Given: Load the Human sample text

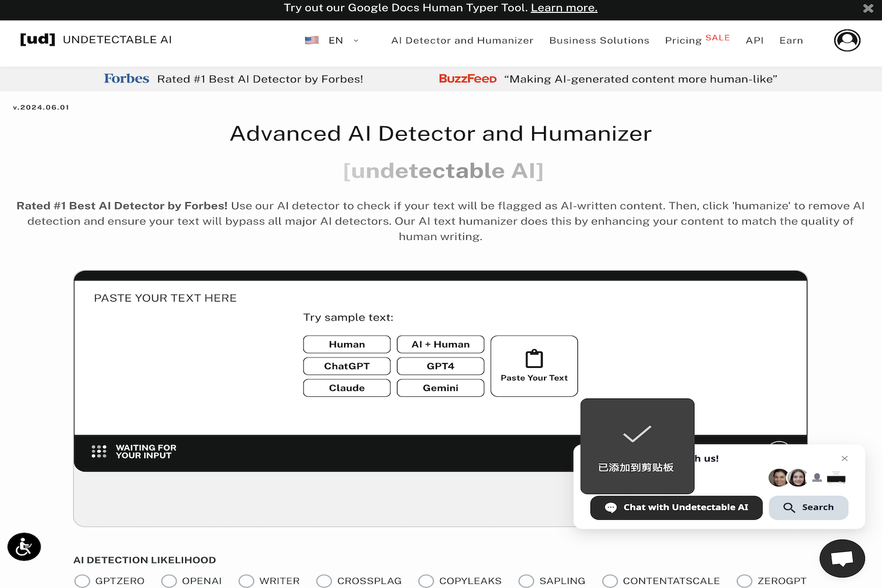Looking at the screenshot, I should tap(347, 344).
